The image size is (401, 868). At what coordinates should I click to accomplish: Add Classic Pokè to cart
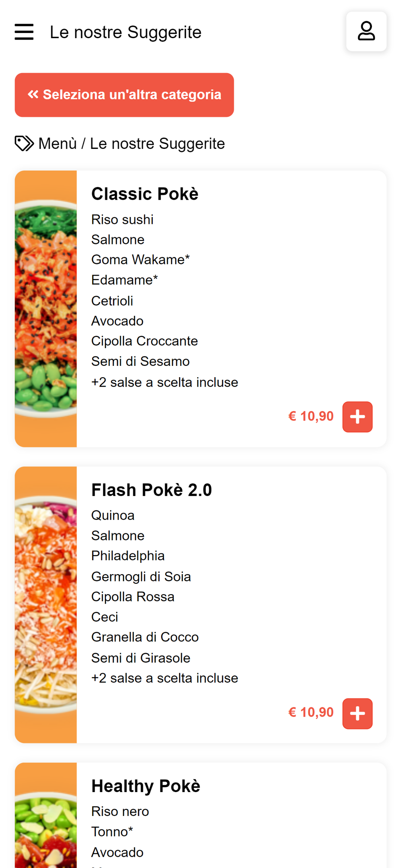click(x=357, y=417)
